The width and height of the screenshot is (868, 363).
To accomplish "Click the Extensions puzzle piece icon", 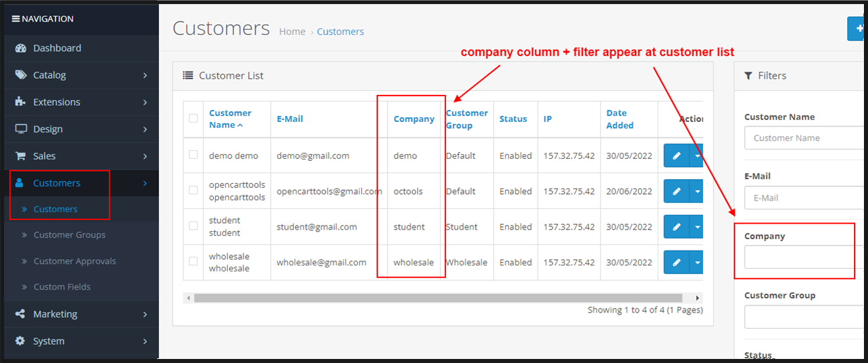I will click(20, 102).
